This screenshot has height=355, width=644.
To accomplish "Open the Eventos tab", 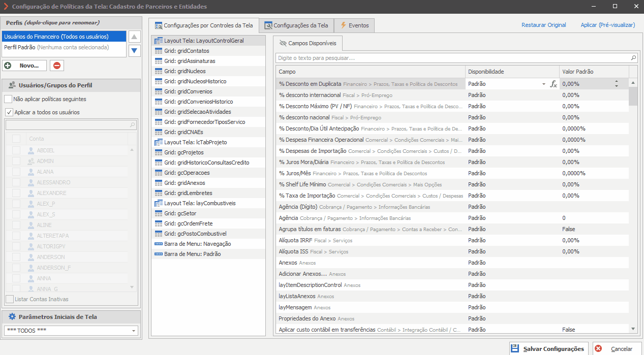I will [x=355, y=25].
